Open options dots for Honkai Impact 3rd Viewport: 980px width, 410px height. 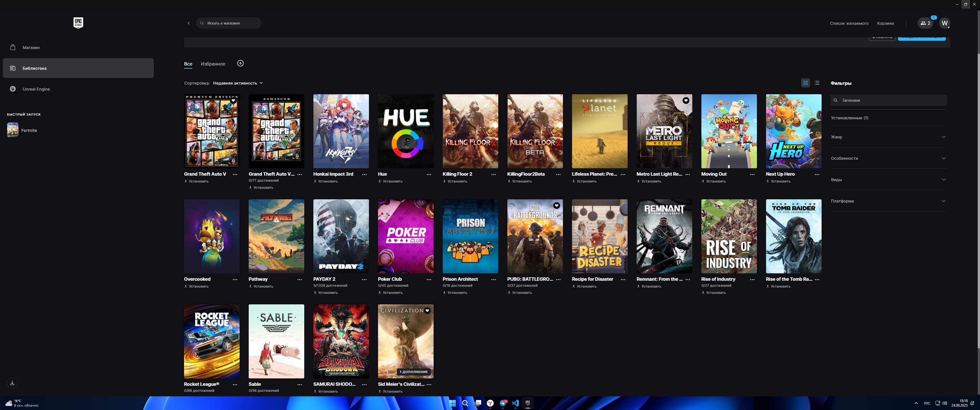click(364, 175)
